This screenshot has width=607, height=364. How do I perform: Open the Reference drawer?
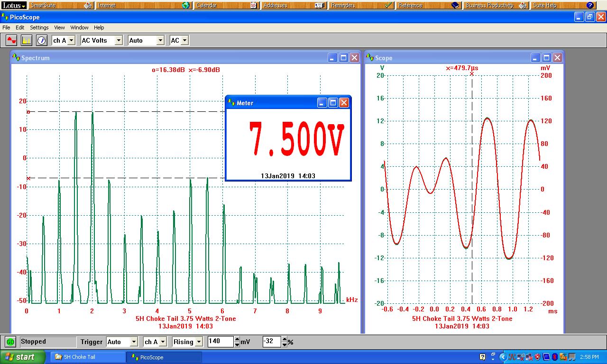coord(429,5)
